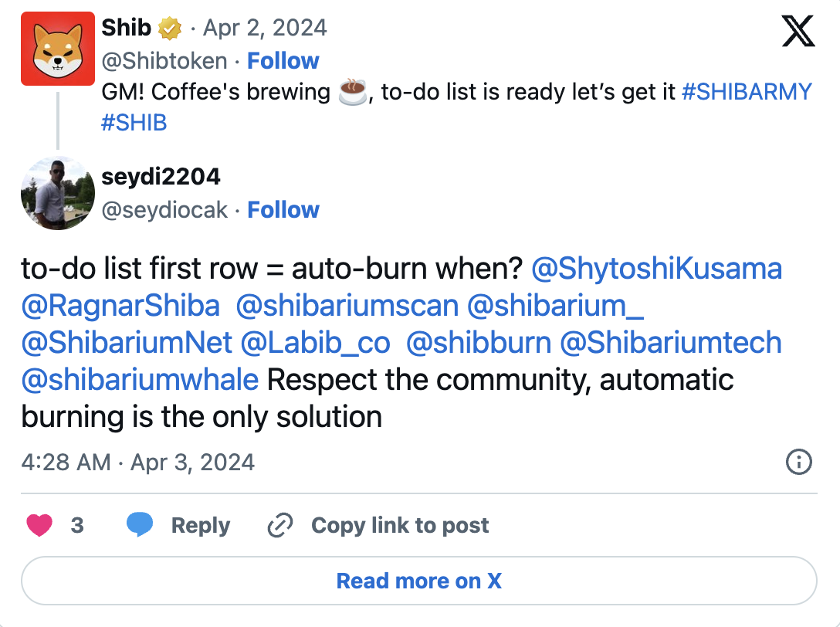Open the @shibburn mention link
The image size is (840, 627).
(478, 343)
